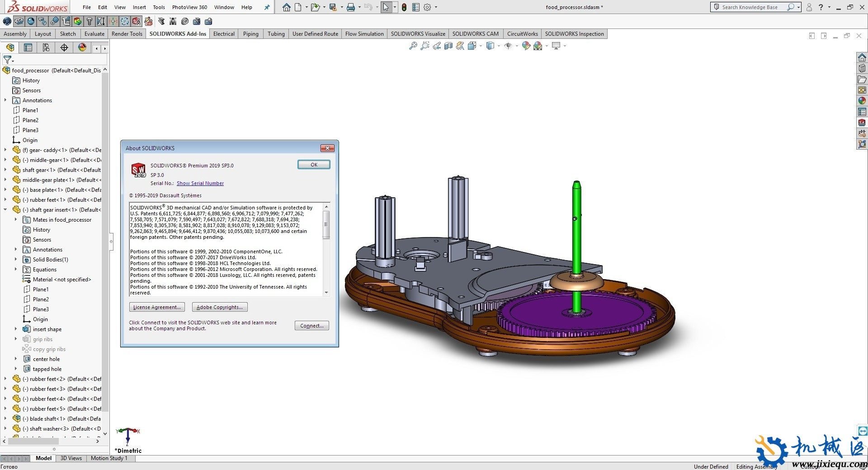Switch to the Motion Study 1 tab

tap(109, 458)
